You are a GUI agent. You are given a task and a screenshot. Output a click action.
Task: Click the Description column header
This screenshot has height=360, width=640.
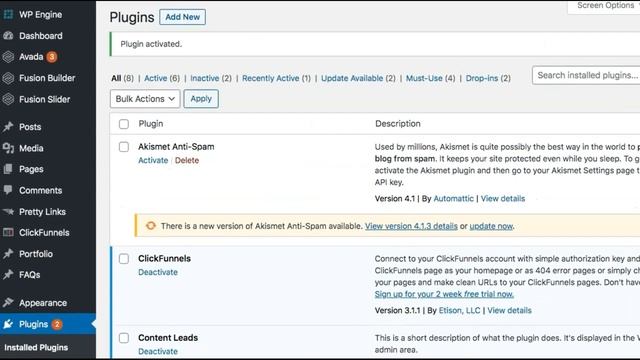tap(398, 124)
